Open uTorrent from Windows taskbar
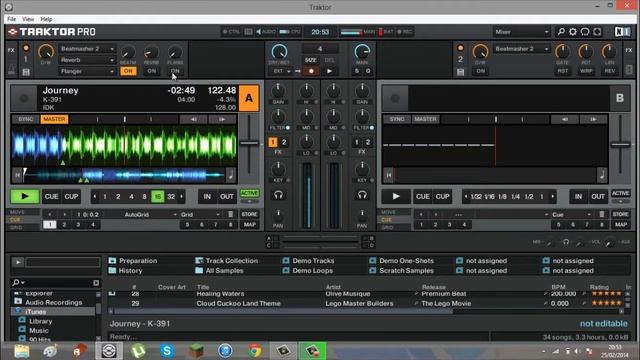 (x=138, y=351)
